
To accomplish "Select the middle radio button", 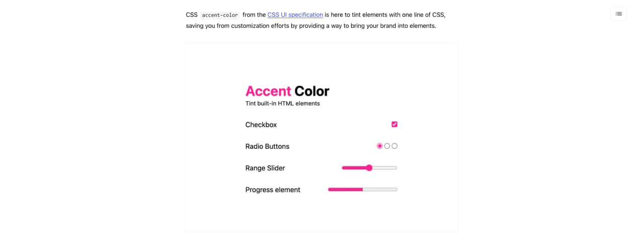I will (x=387, y=146).
